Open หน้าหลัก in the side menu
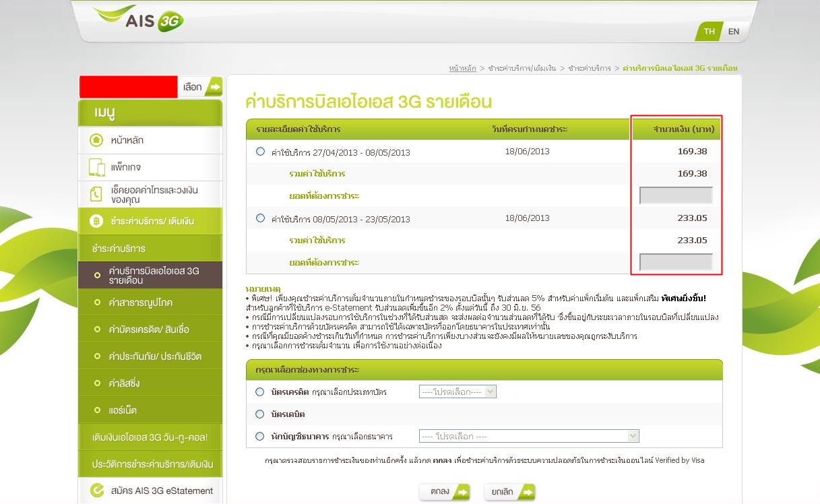Screen dimensions: 820x504 point(150,140)
